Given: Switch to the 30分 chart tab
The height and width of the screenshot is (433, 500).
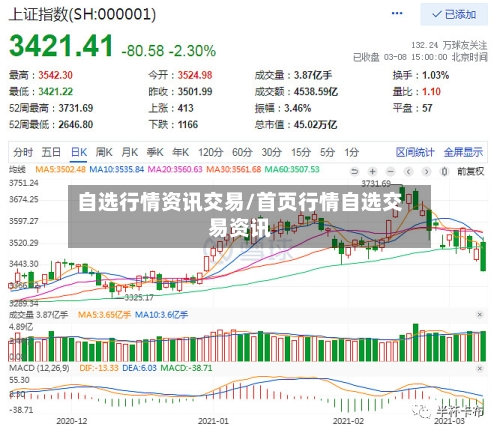Looking at the screenshot, I should 272,152.
